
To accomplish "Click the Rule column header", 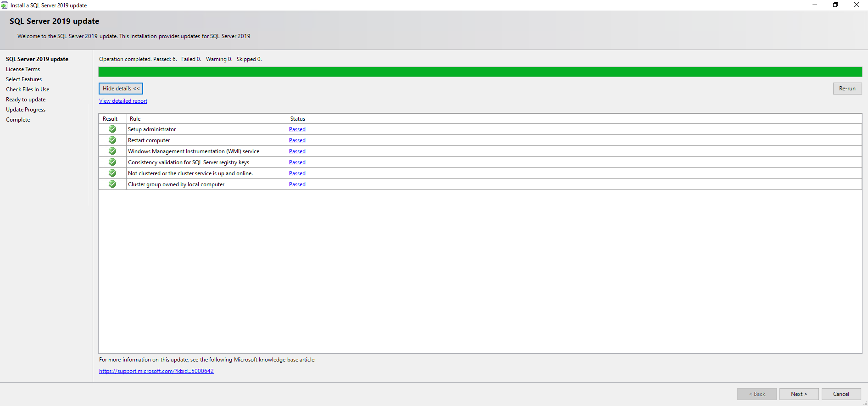I will click(x=206, y=119).
